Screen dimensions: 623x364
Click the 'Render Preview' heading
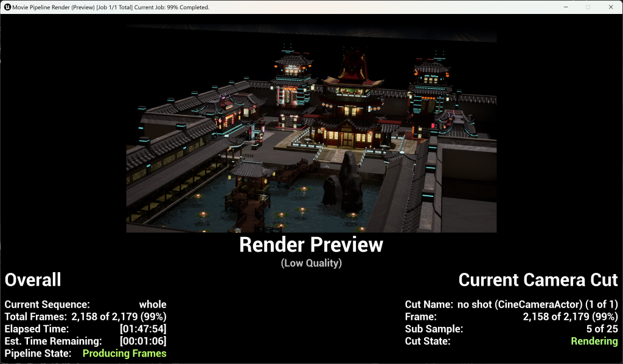point(311,244)
